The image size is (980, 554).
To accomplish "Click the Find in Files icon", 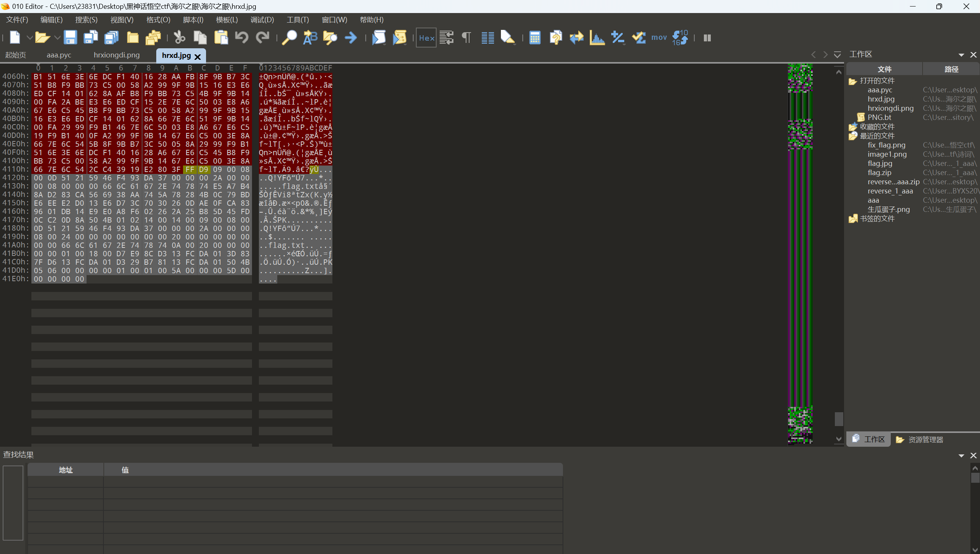I will pyautogui.click(x=330, y=38).
